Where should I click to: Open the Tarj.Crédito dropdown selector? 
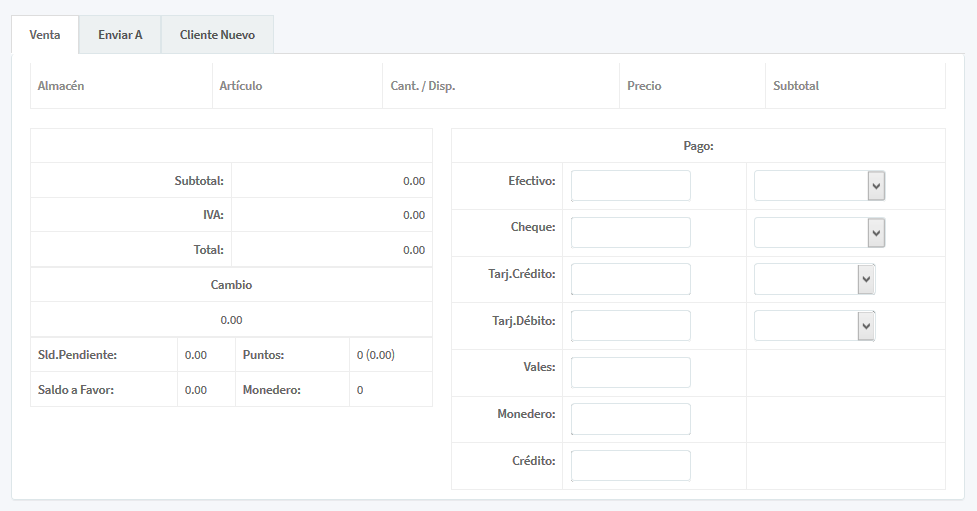pyautogui.click(x=814, y=279)
